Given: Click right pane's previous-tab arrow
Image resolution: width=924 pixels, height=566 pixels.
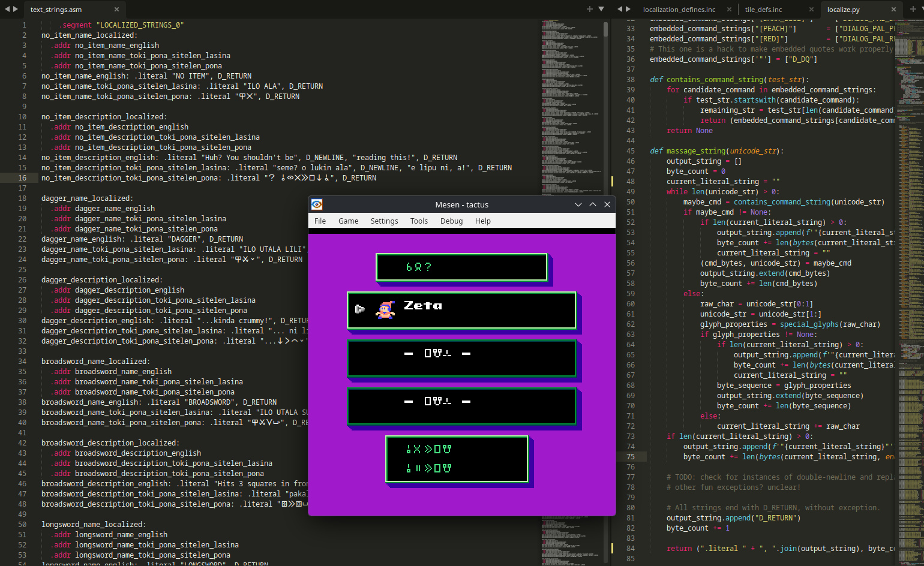Looking at the screenshot, I should pos(620,9).
